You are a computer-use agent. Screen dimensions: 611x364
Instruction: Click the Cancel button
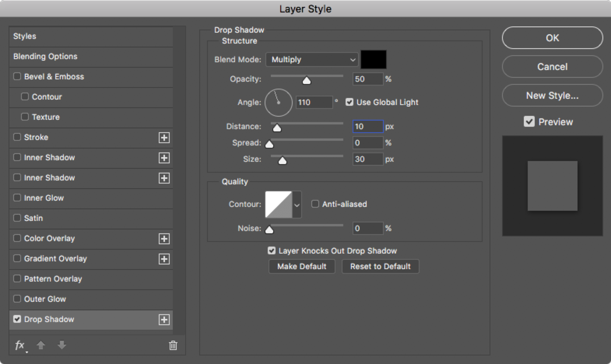(552, 67)
